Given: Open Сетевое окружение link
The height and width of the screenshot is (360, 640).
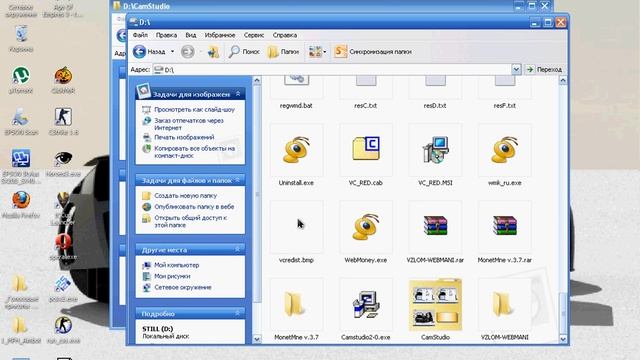Looking at the screenshot, I should (182, 287).
